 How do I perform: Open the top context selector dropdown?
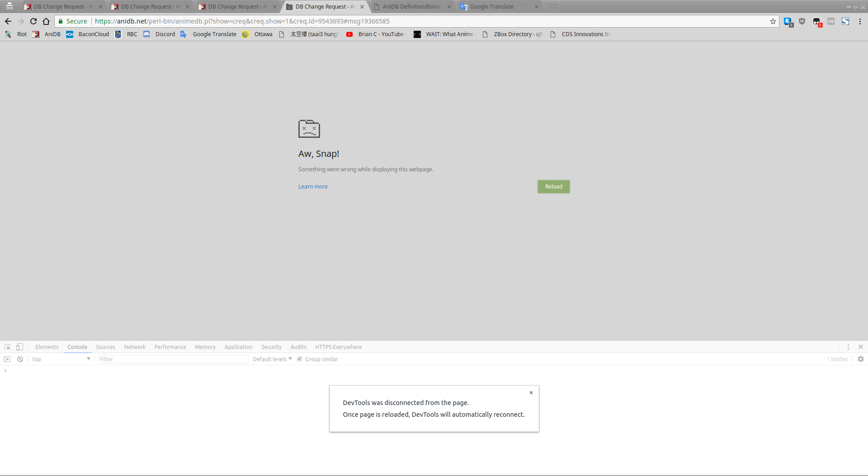pos(61,359)
